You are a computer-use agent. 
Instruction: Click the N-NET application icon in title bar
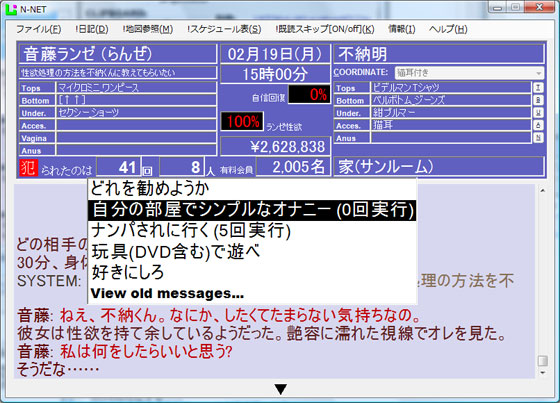(x=11, y=9)
